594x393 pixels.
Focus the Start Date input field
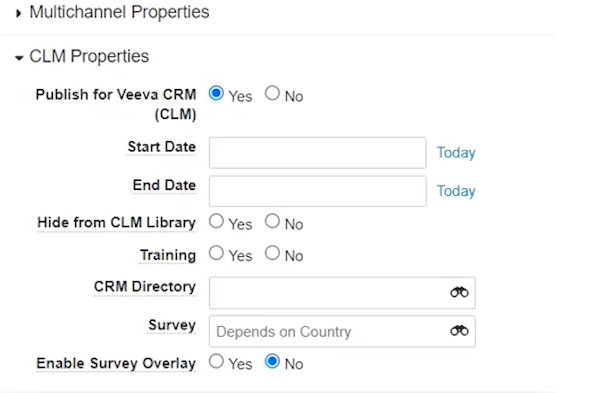tap(317, 153)
